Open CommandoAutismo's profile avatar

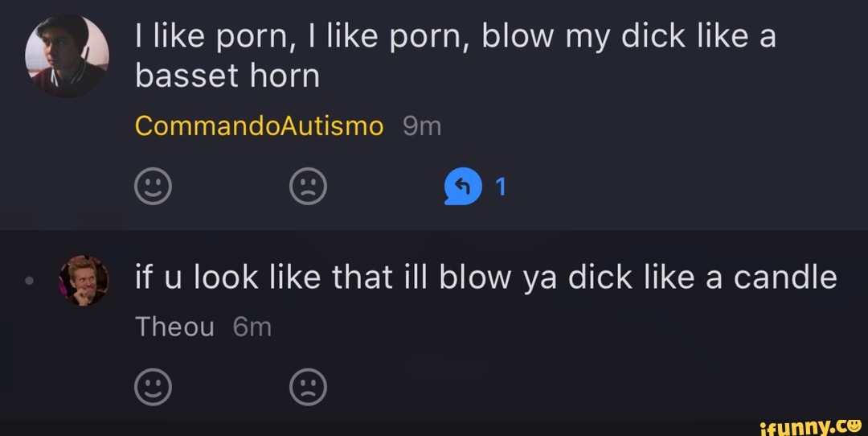tap(67, 56)
